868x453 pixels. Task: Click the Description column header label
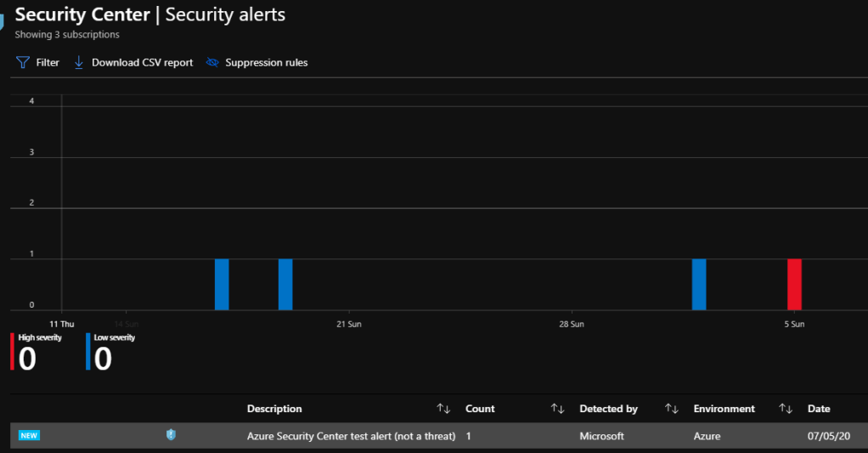[x=274, y=409]
